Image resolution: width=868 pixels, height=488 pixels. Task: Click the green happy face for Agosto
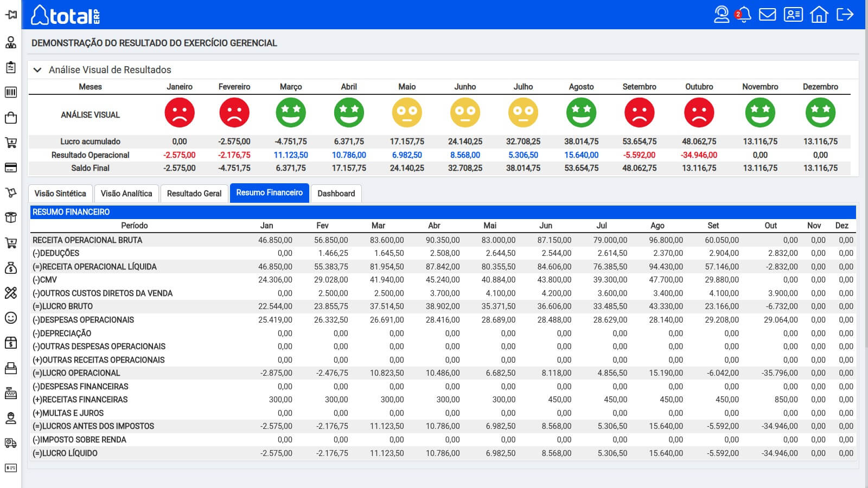[x=581, y=113]
